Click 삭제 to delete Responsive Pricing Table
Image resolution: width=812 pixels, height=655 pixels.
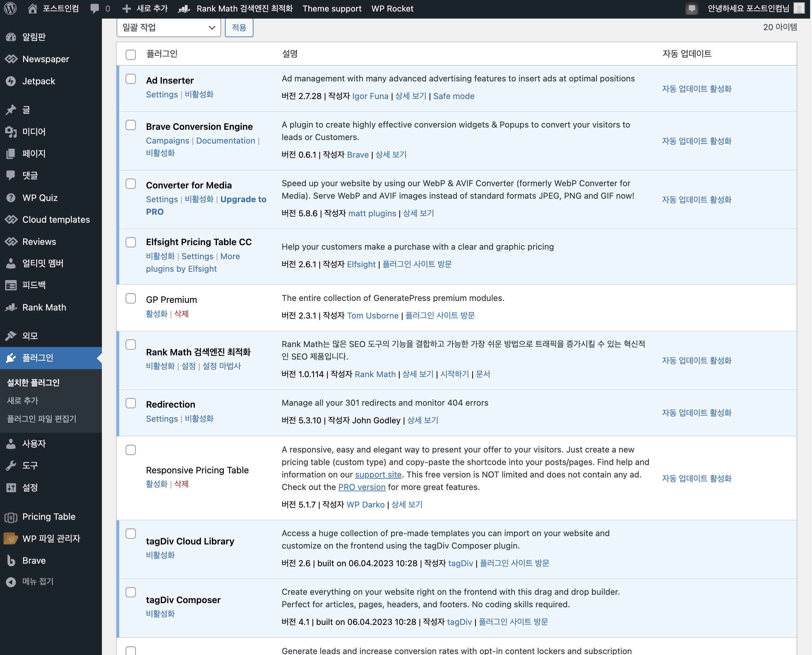tap(181, 484)
